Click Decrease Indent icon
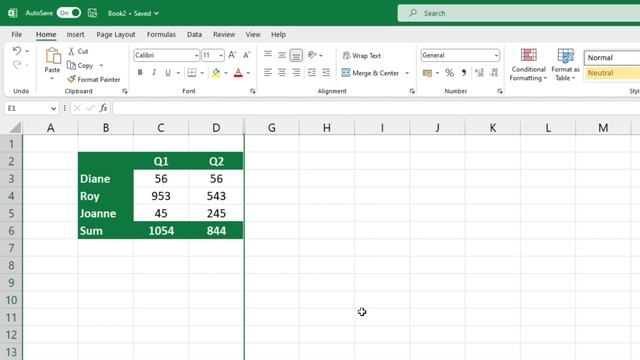Viewport: 640px width, 360px height. 312,73
